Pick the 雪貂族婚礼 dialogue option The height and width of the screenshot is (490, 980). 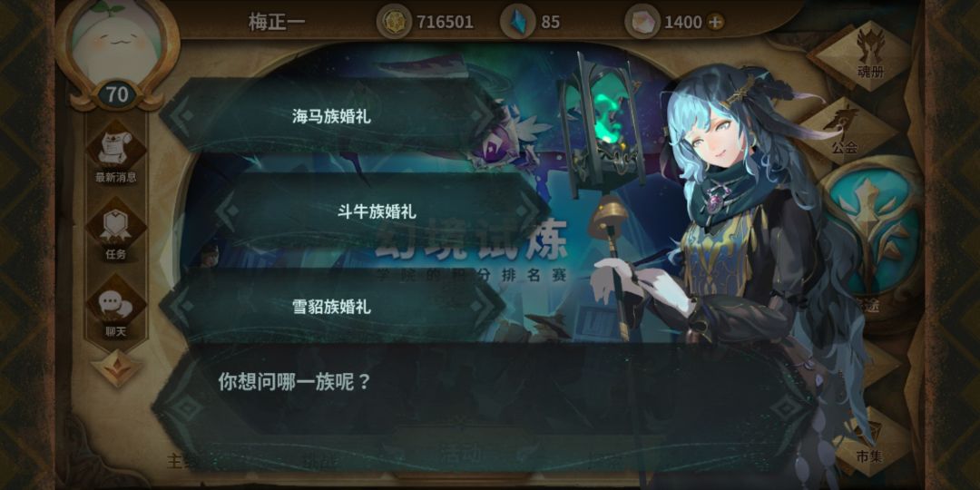pos(332,307)
